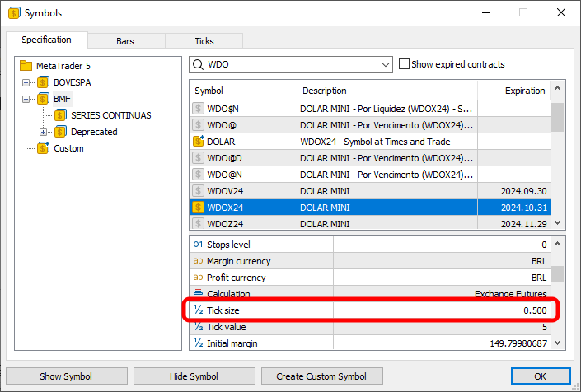Viewport: 581px width, 392px height.
Task: Click the BOVESPA group icon
Action: [x=43, y=82]
